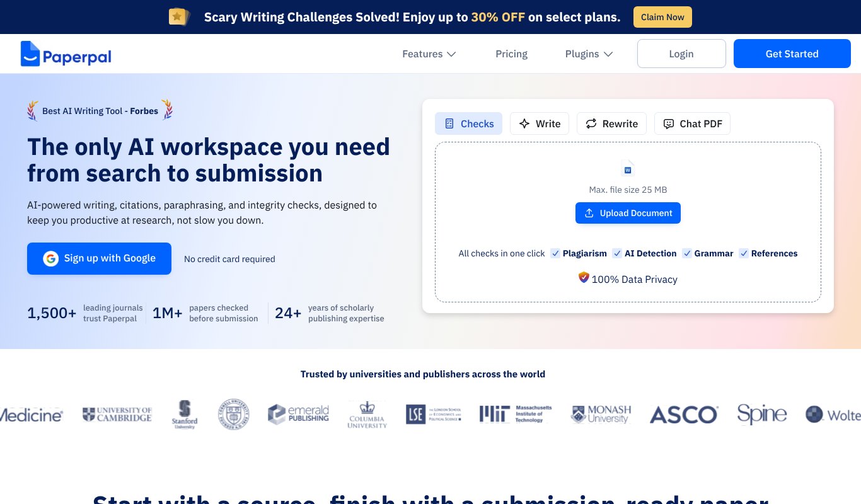The width and height of the screenshot is (861, 504).
Task: Select the Checks tab
Action: pos(468,123)
